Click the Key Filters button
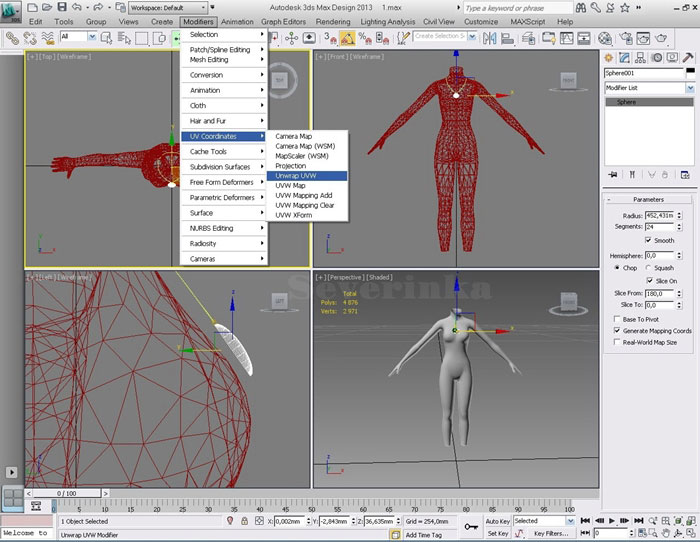This screenshot has width=700, height=542. (551, 533)
